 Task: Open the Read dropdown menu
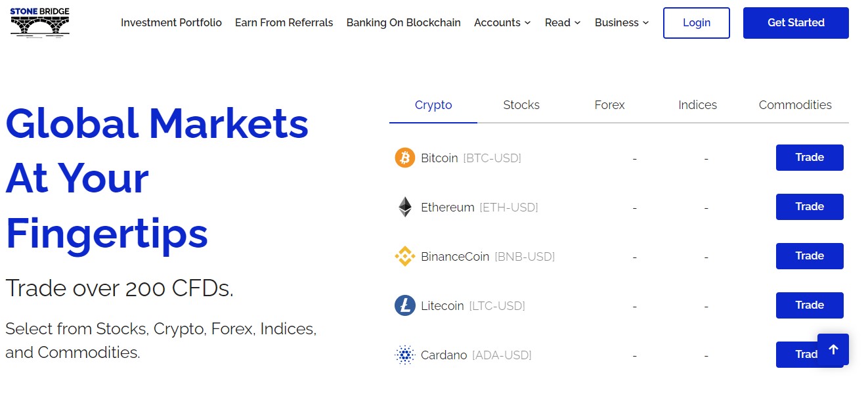coord(563,22)
